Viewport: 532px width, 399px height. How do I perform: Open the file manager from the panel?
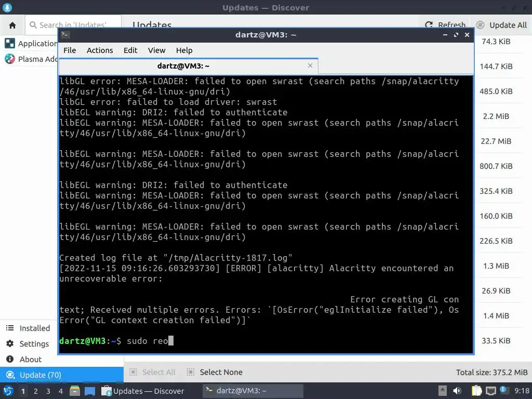point(75,391)
